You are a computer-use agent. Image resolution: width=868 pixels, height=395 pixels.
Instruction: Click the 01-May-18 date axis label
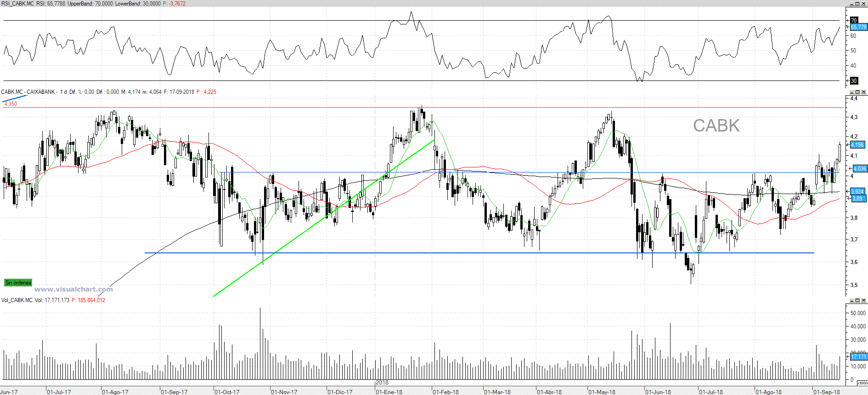[602, 392]
